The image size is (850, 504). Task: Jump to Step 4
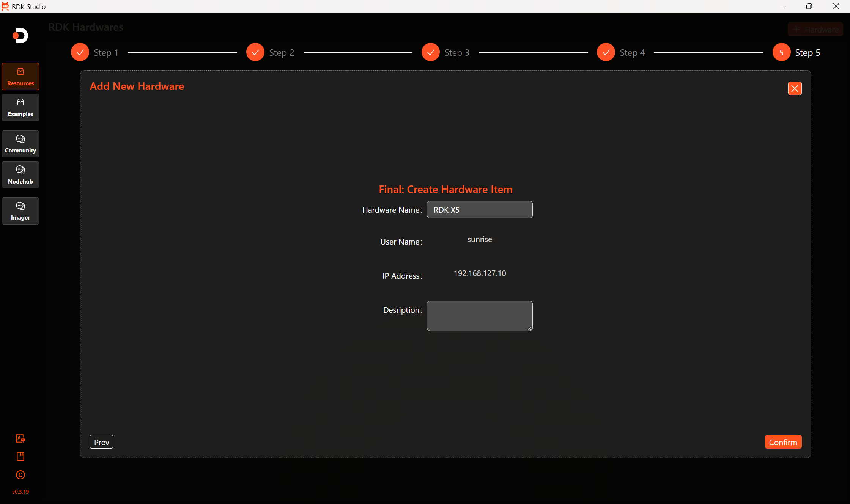(606, 52)
